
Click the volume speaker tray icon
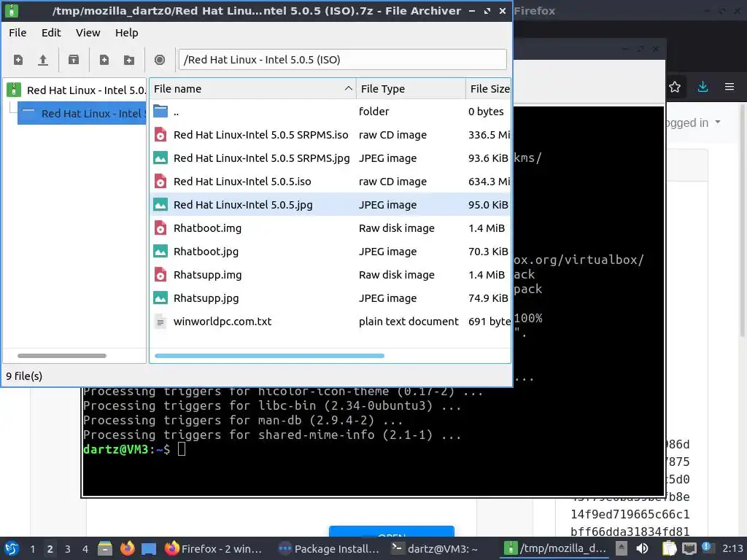642,548
